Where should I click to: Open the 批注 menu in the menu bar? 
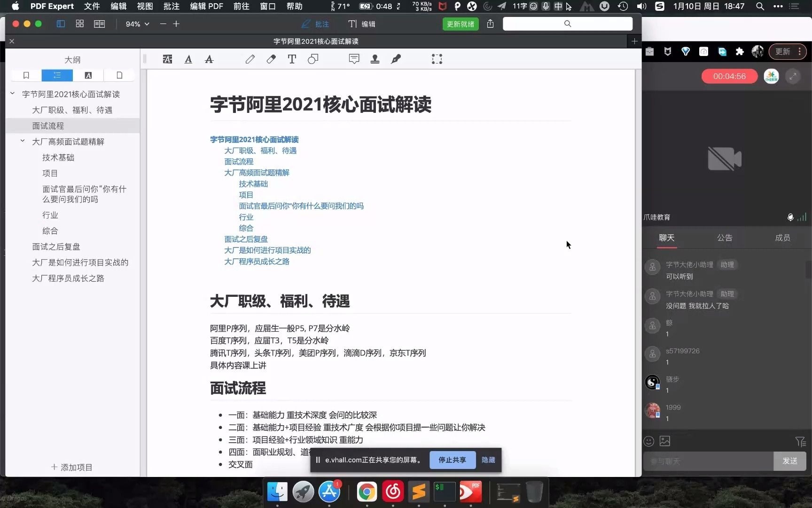coord(172,6)
